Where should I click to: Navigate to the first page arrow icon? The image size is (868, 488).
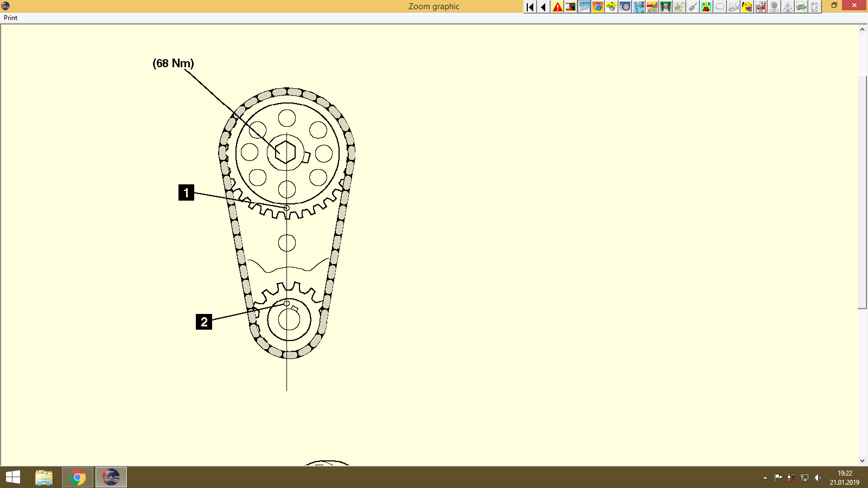530,7
